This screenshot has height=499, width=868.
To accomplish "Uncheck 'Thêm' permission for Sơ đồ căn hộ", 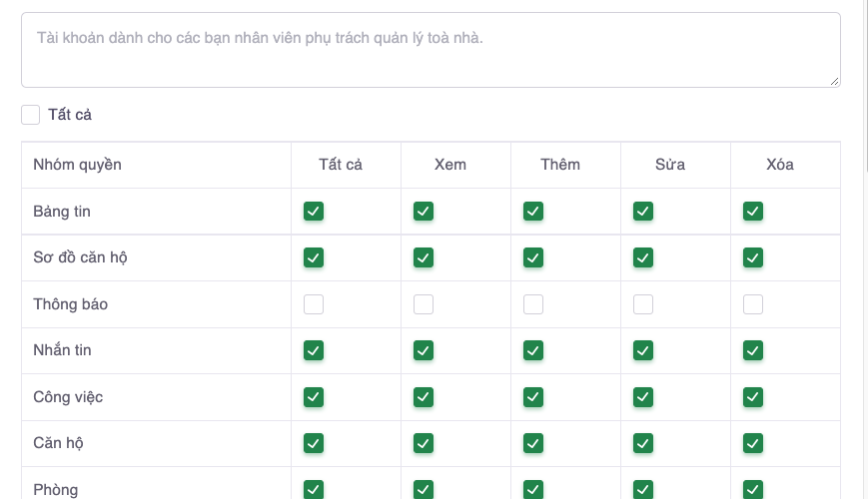I will tap(533, 257).
